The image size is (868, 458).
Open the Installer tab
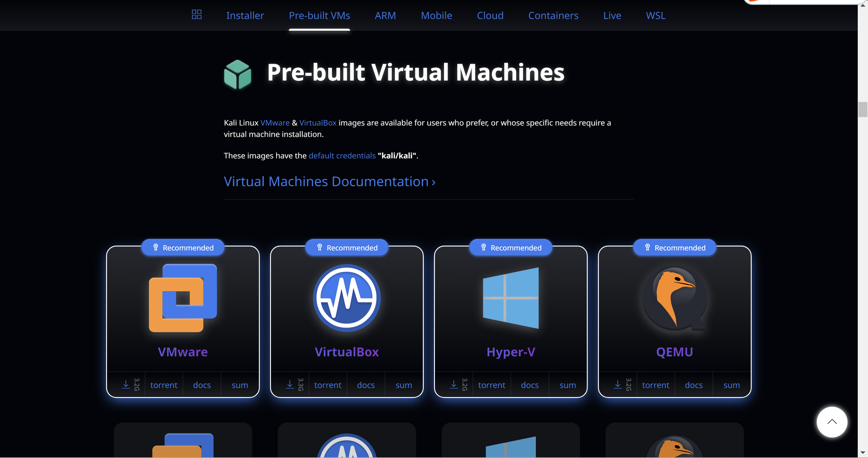[245, 15]
